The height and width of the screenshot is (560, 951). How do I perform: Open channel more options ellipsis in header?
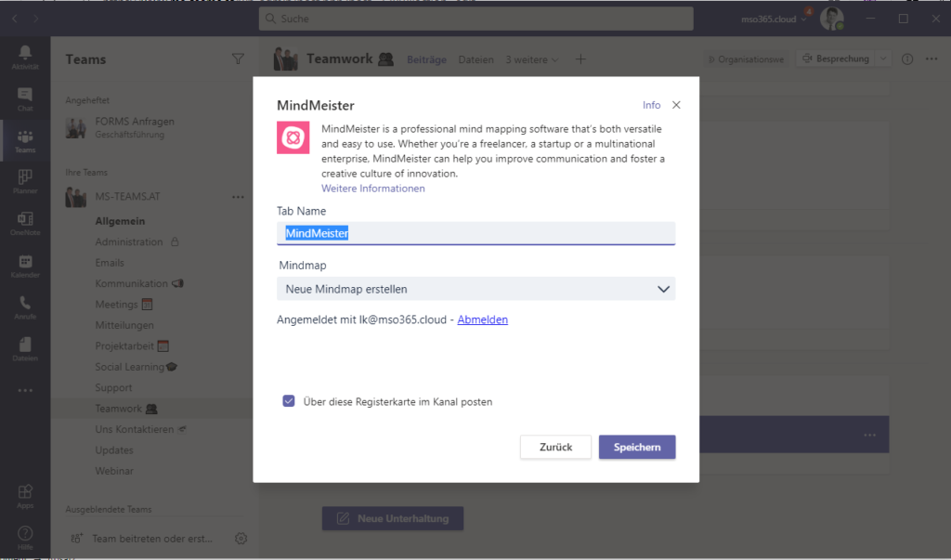click(931, 59)
